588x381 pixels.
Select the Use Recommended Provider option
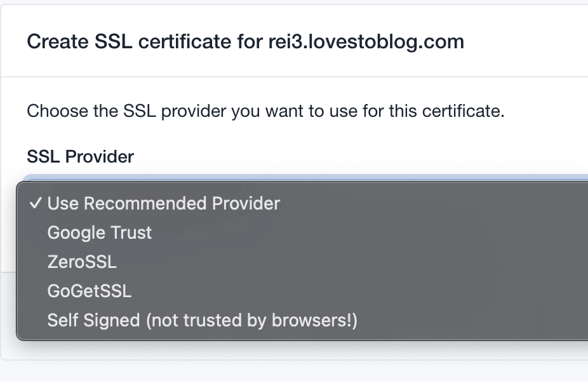(163, 203)
